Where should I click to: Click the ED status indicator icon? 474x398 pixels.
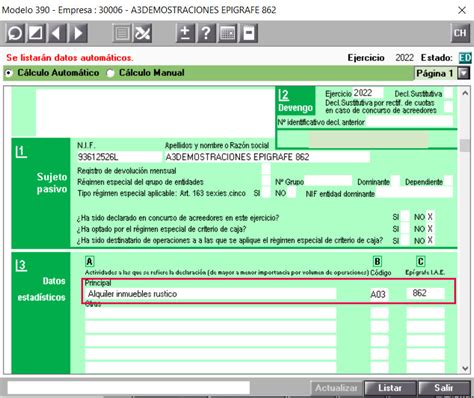point(465,58)
